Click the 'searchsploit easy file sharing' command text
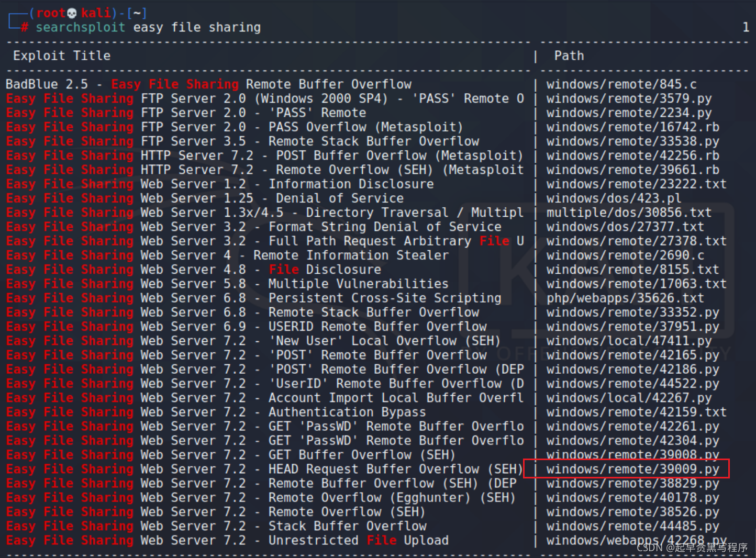The width and height of the screenshot is (756, 558). tap(148, 27)
